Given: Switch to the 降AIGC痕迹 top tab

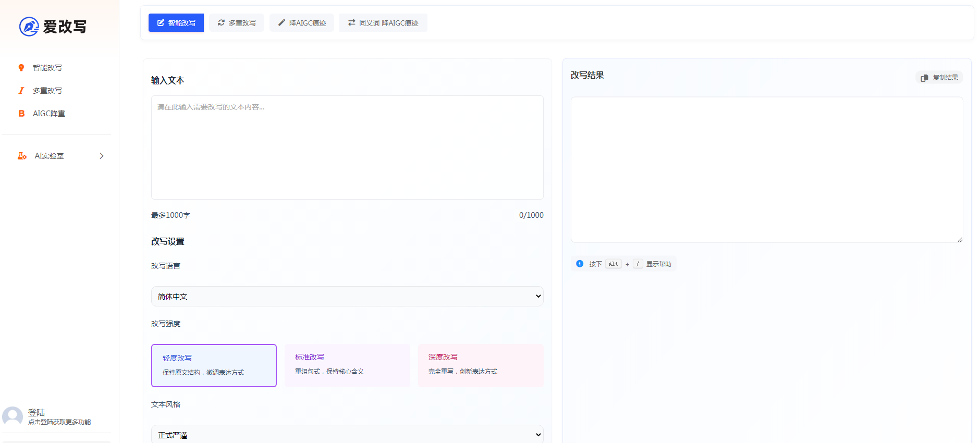Looking at the screenshot, I should point(302,23).
